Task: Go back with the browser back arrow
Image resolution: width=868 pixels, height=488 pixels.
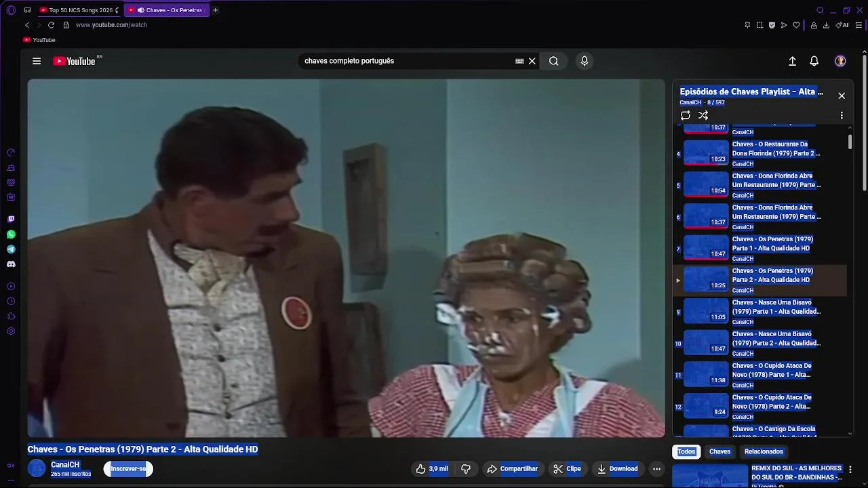Action: (x=27, y=25)
